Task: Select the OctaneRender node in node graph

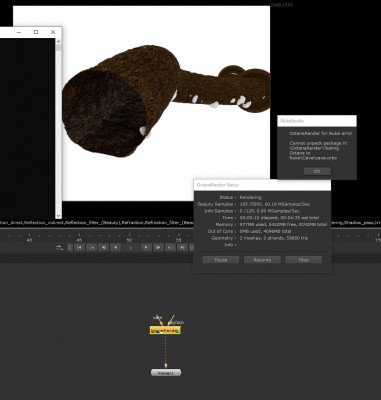Action: (165, 330)
